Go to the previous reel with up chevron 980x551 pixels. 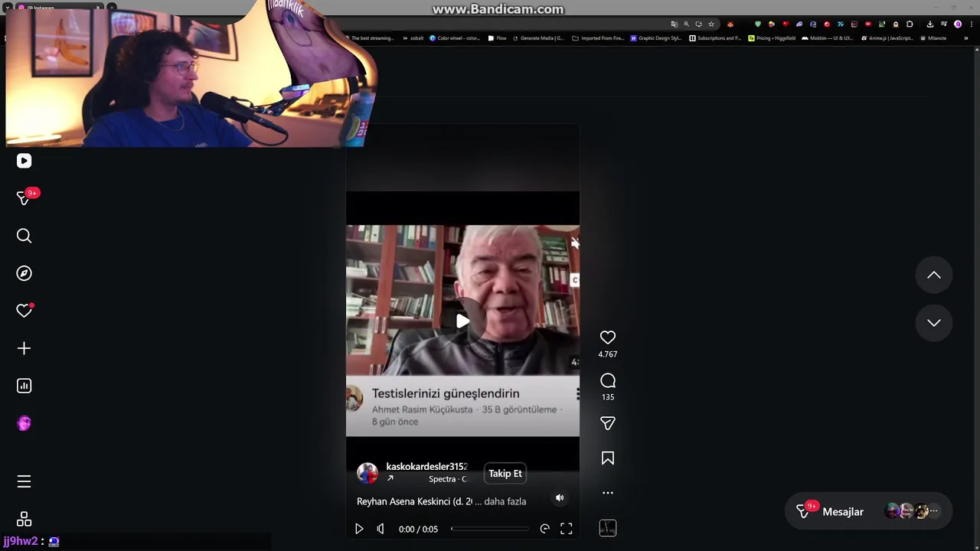[934, 275]
